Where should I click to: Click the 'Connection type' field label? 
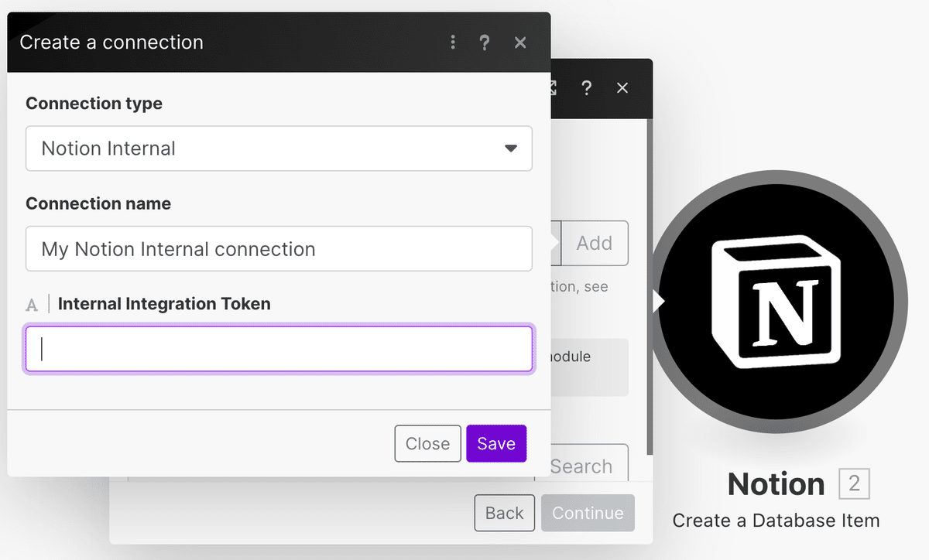click(94, 104)
